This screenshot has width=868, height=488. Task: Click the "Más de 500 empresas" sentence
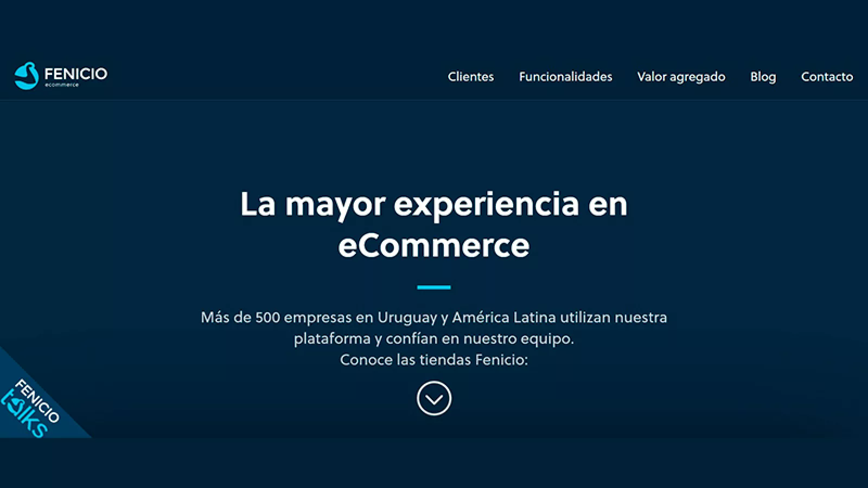coord(434,317)
